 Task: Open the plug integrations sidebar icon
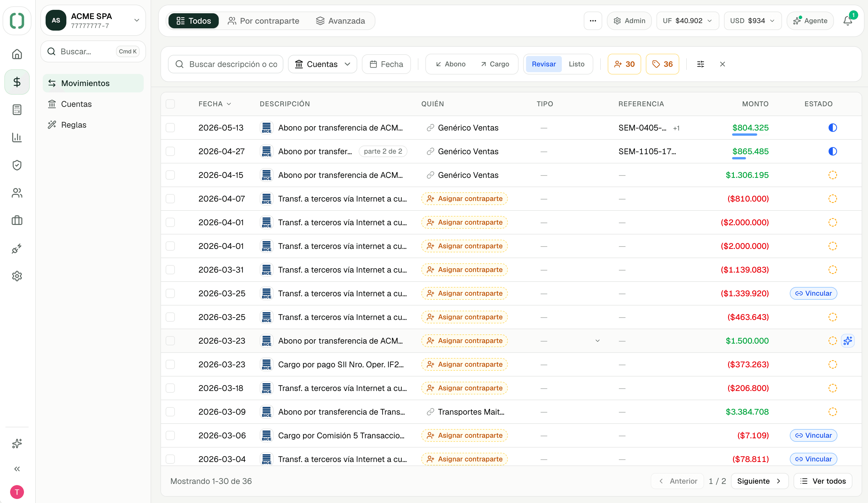(x=17, y=249)
